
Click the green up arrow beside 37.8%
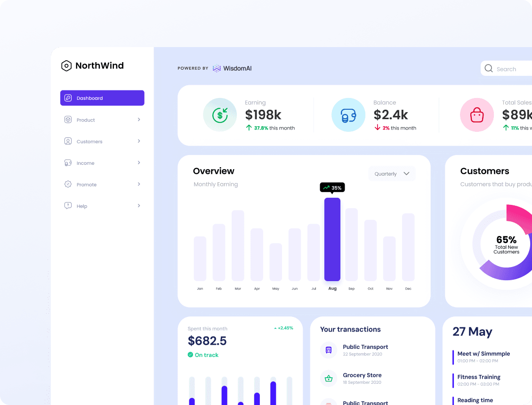[249, 128]
